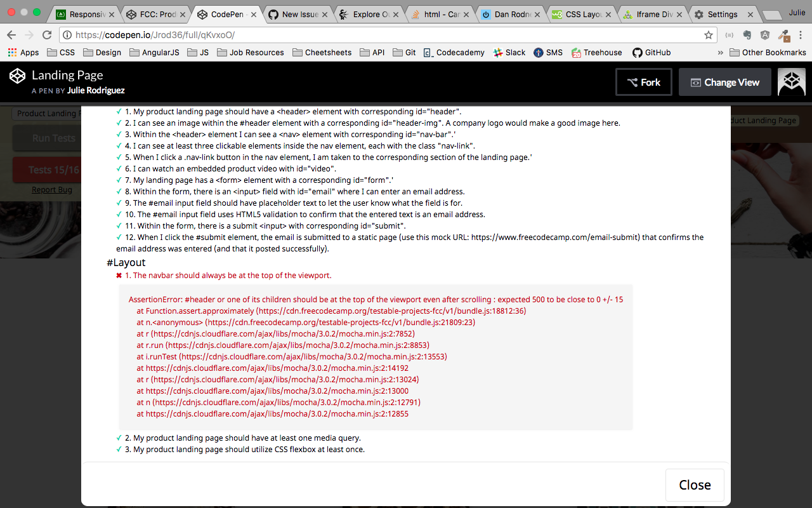Open the Apps bookmarks shortcut
The width and height of the screenshot is (812, 508).
(23, 53)
